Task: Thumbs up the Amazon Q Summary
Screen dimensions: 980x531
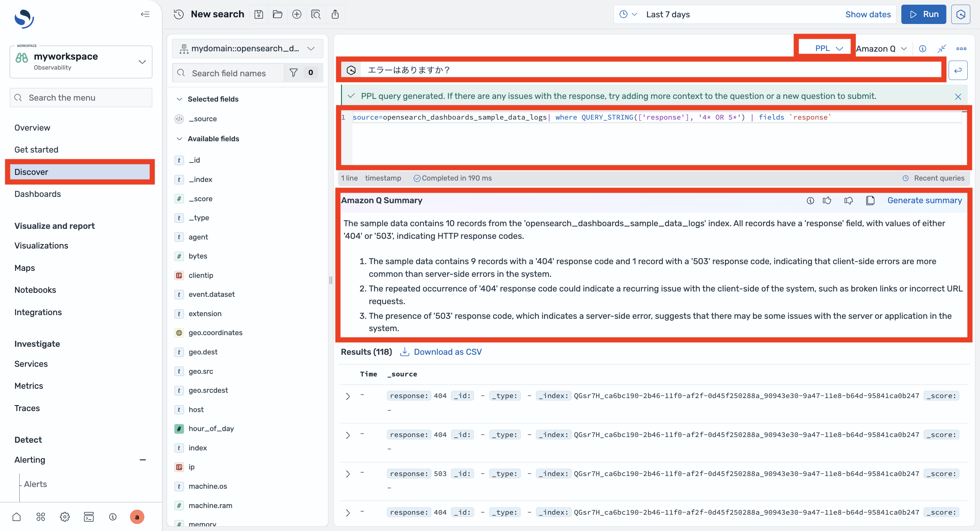Action: click(827, 200)
